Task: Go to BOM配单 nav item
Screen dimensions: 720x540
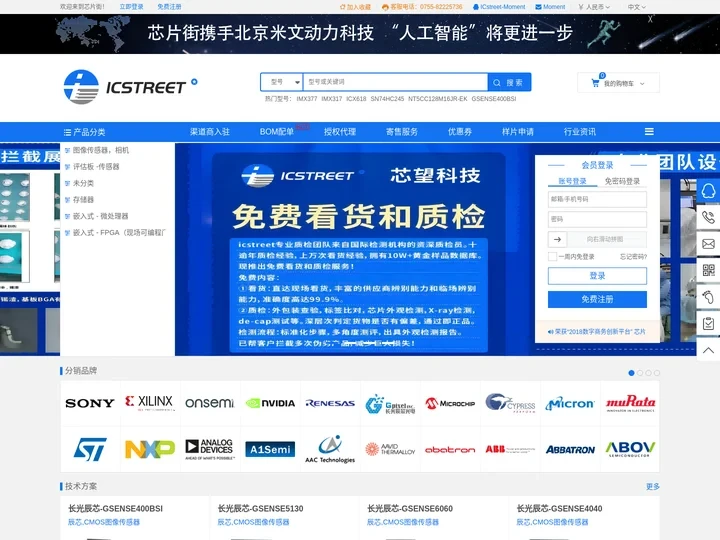Action: [x=276, y=132]
